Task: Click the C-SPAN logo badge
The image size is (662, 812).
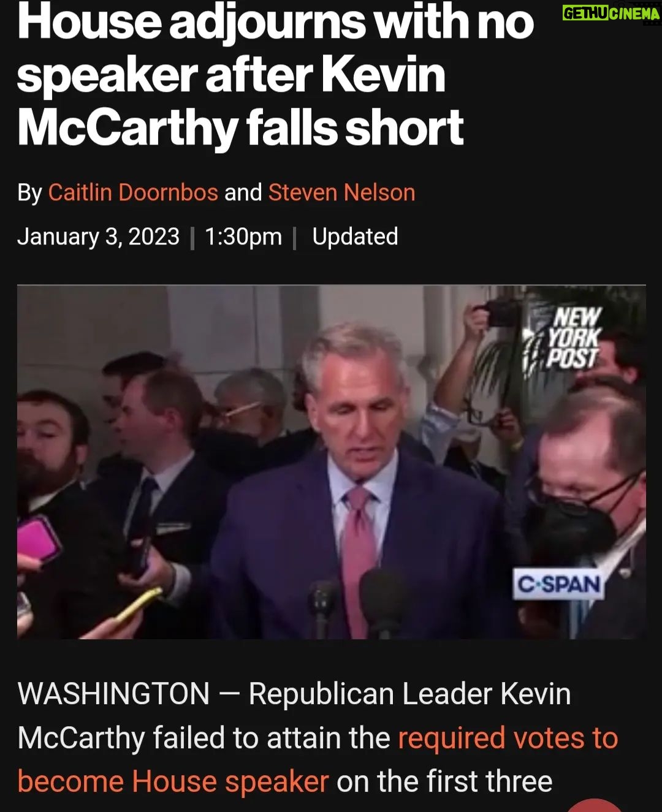Action: [558, 585]
